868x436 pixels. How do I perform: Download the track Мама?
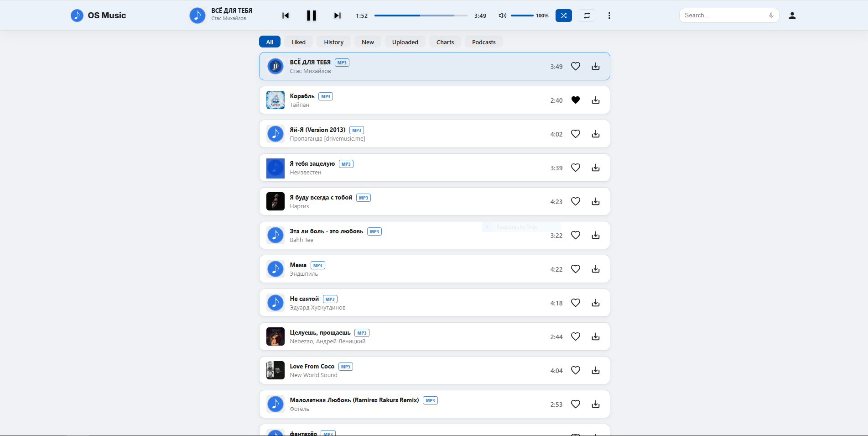coord(596,269)
